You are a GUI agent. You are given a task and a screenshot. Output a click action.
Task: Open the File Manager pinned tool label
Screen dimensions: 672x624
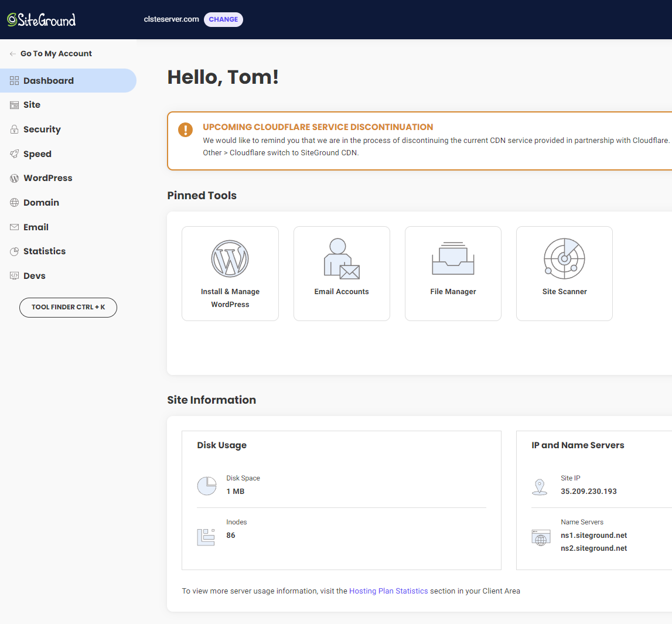453,291
